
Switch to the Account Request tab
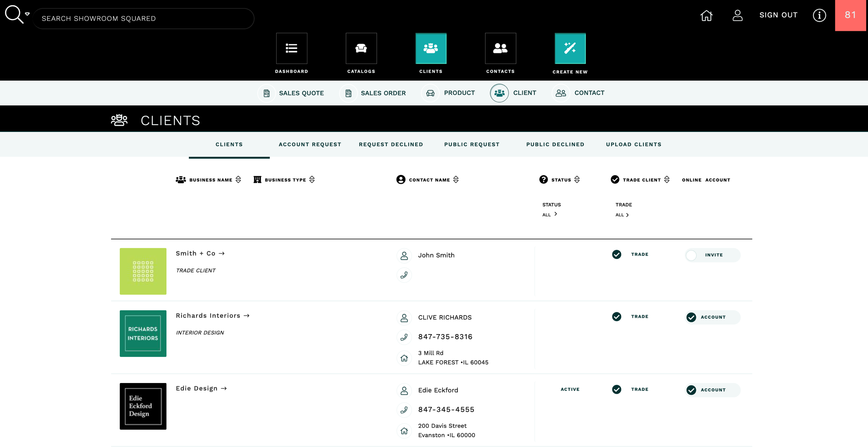(310, 145)
